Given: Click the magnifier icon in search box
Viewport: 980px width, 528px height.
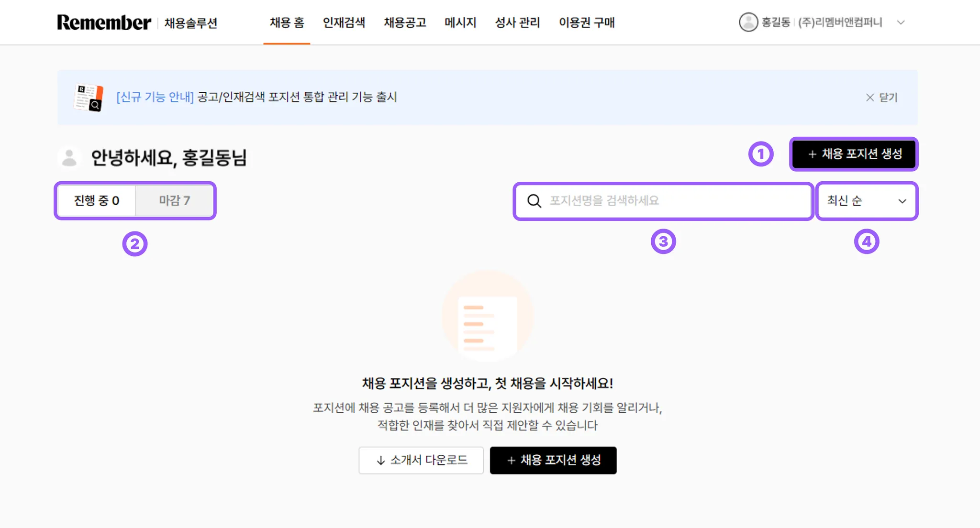Looking at the screenshot, I should pyautogui.click(x=534, y=201).
